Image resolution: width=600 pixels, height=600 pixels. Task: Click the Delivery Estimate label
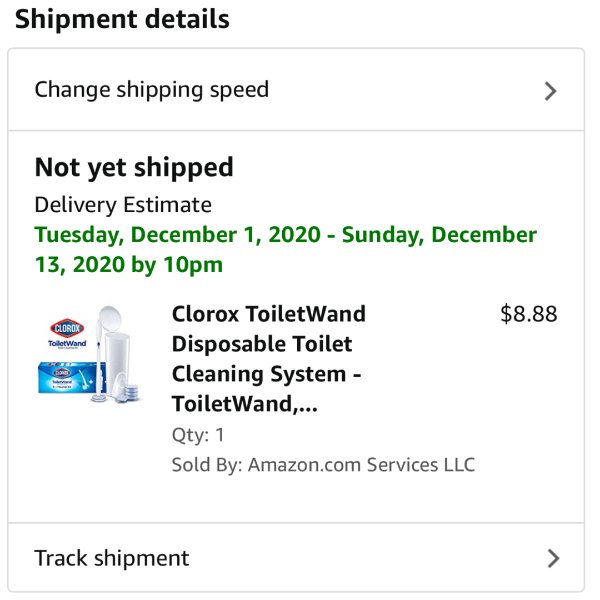[x=123, y=205]
